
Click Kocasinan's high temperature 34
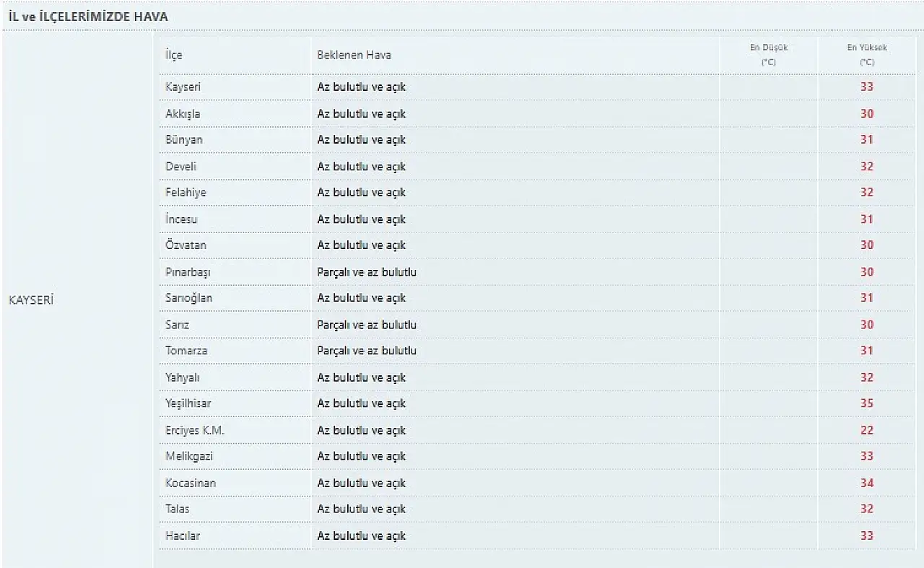[x=867, y=483]
